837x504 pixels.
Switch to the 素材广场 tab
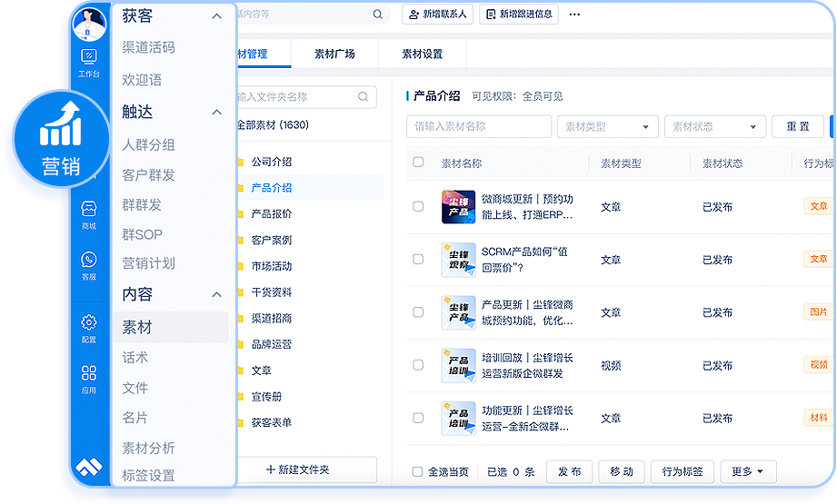pyautogui.click(x=334, y=54)
